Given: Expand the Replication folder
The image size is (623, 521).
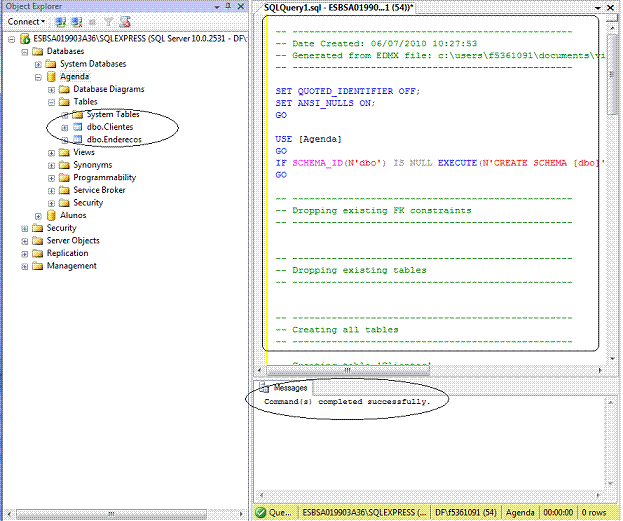Looking at the screenshot, I should (25, 254).
